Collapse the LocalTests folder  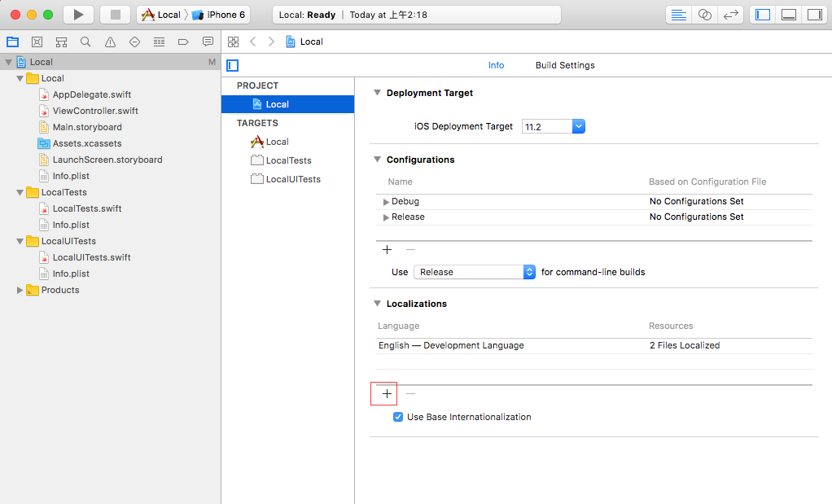[x=20, y=193]
